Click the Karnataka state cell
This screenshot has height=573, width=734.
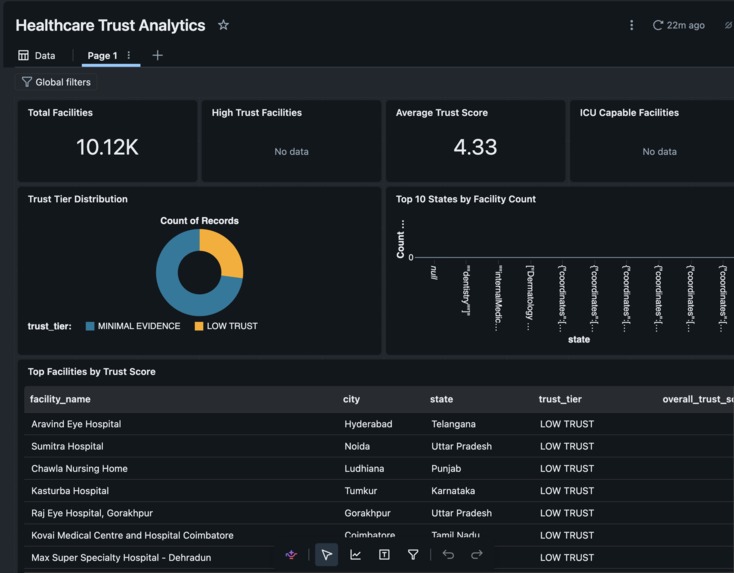click(453, 491)
